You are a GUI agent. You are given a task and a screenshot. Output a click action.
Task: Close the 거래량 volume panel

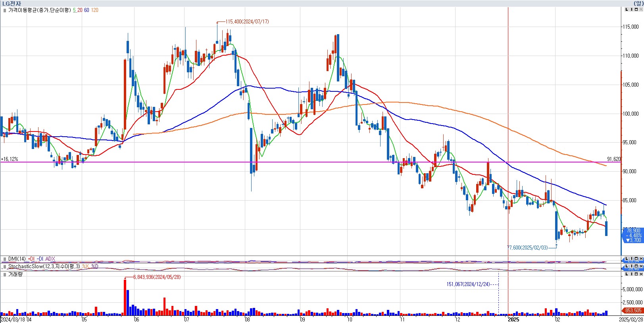[x=641, y=274]
